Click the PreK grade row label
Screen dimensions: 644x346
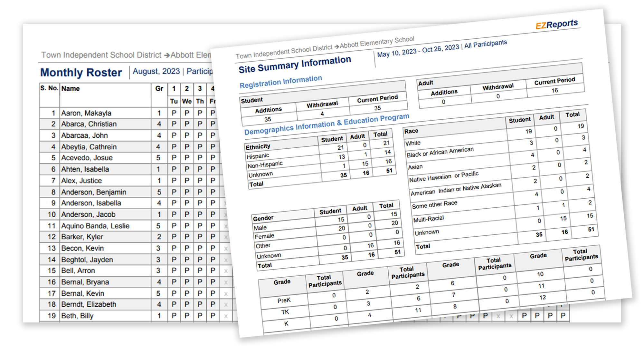(x=284, y=301)
